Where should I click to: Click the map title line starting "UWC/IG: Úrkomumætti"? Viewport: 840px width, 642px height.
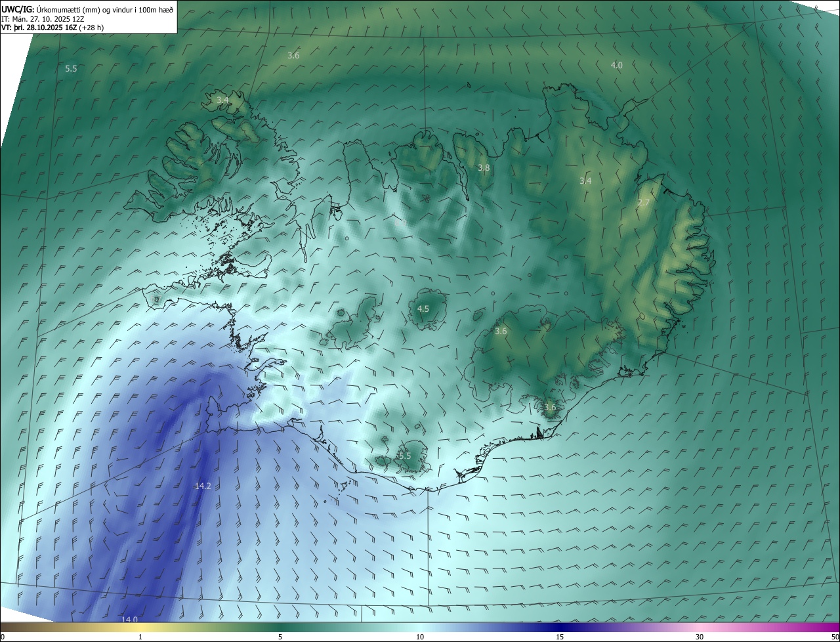pyautogui.click(x=87, y=10)
